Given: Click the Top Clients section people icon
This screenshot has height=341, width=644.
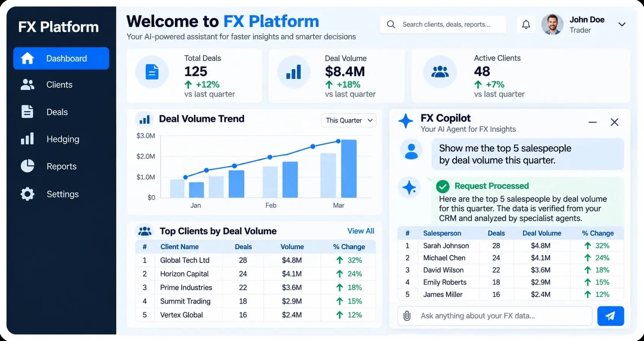Looking at the screenshot, I should pos(145,231).
